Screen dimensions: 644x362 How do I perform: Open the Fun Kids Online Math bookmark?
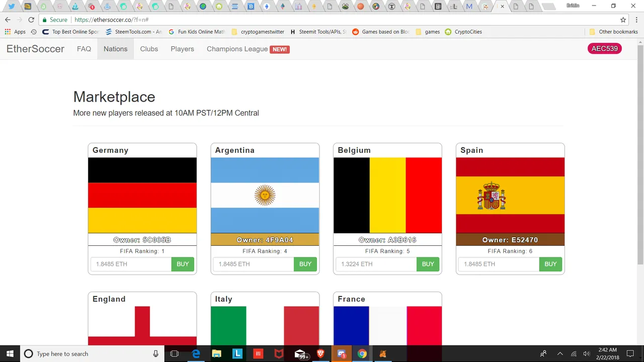196,32
